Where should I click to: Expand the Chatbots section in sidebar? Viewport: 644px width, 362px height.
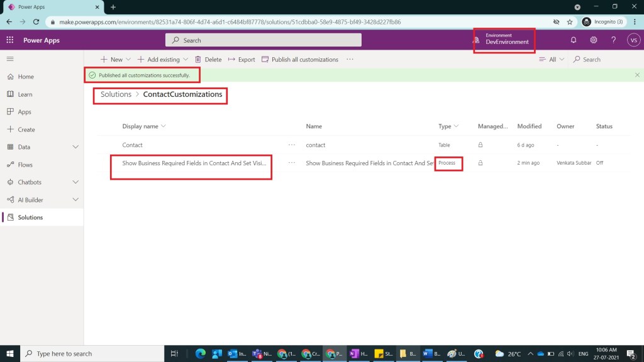[75, 182]
